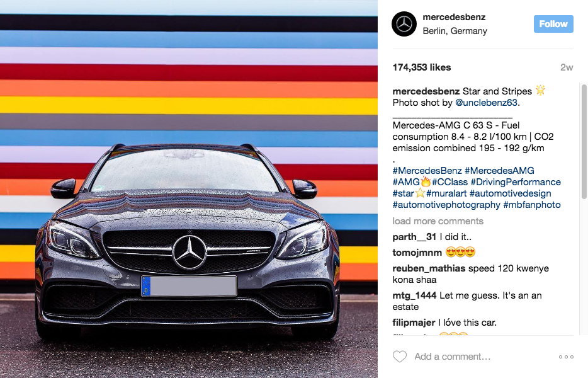Viewport: 588px width, 378px height.
Task: Open commenter mtg_1444's profile
Action: (x=414, y=295)
